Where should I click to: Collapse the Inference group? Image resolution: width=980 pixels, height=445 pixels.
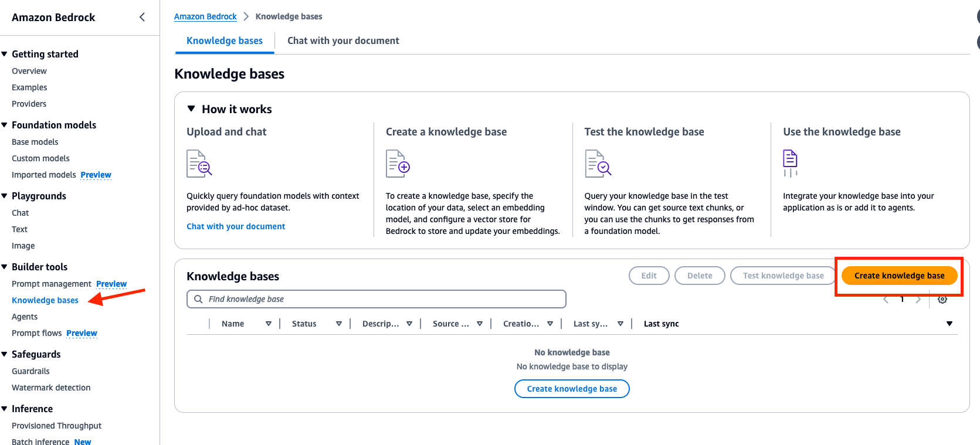5,409
